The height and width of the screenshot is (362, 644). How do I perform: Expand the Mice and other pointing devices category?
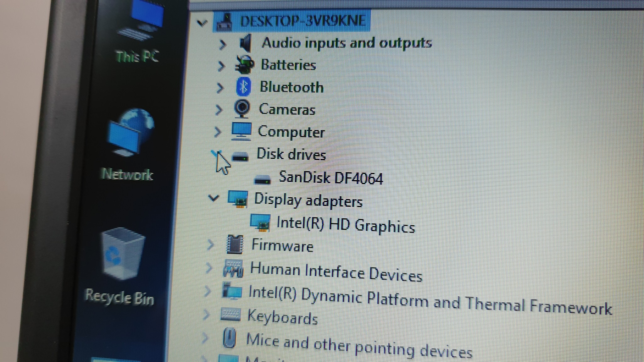(205, 338)
